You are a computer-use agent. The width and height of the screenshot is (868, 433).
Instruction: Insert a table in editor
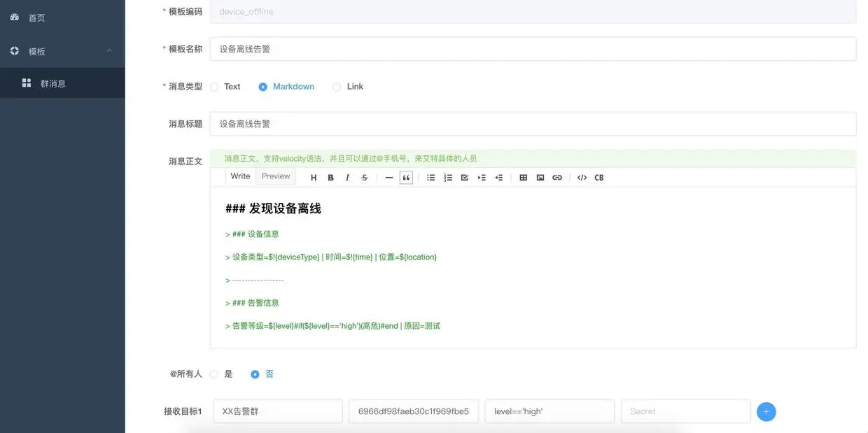pos(524,178)
